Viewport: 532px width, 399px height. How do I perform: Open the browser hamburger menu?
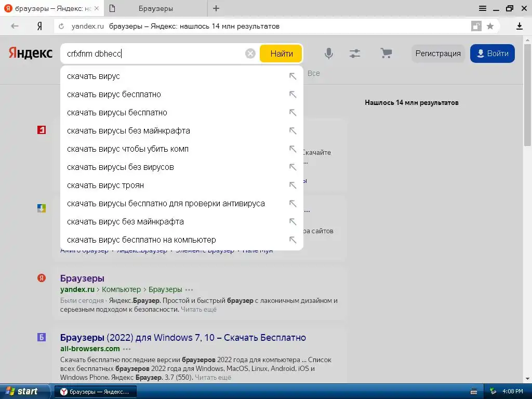483,8
